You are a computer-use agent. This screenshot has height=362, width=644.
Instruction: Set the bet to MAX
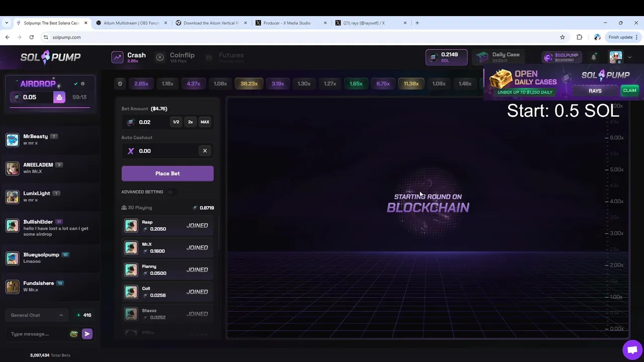pos(205,122)
